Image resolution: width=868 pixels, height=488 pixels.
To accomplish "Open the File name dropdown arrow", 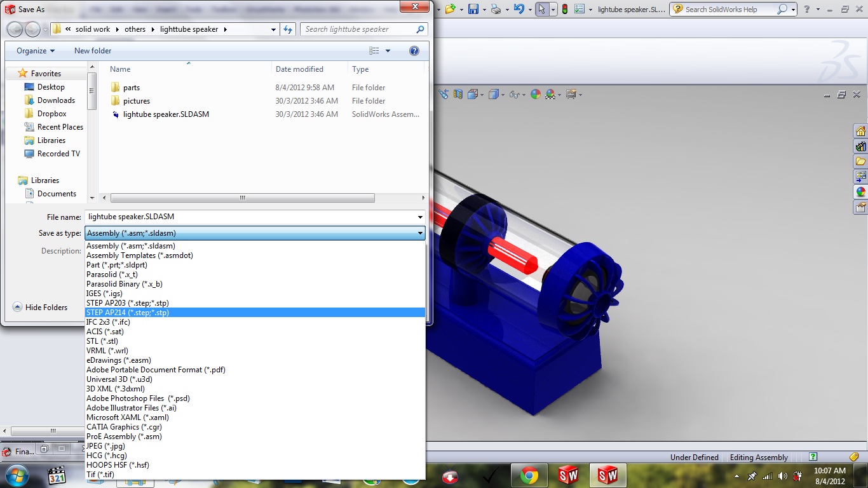I will click(x=420, y=217).
